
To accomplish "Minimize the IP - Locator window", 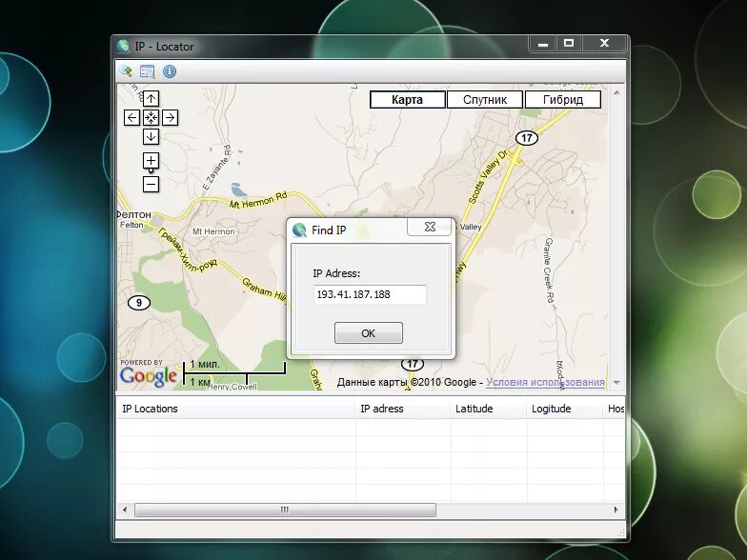I will (543, 44).
